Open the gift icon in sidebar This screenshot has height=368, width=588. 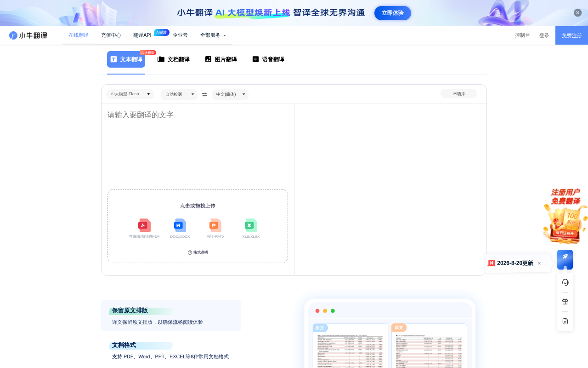[x=565, y=302]
